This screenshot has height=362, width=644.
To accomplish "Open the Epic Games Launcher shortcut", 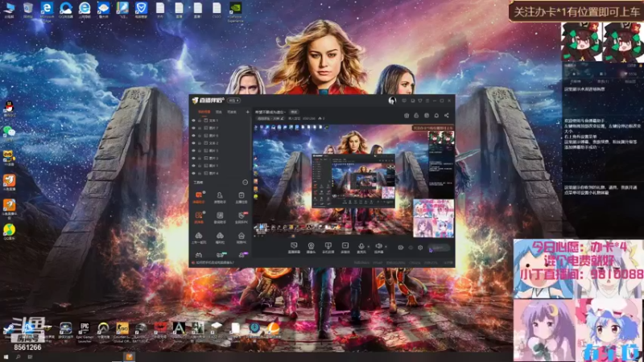I will (85, 332).
